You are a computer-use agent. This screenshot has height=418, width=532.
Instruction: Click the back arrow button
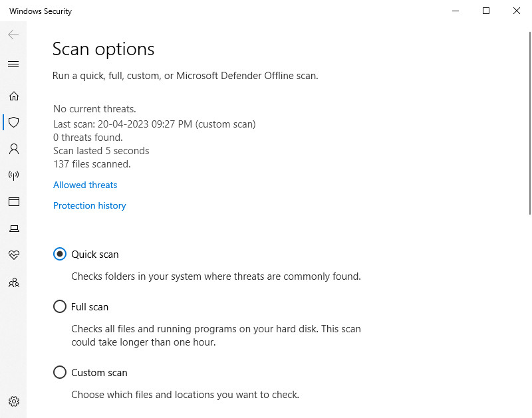coord(13,35)
